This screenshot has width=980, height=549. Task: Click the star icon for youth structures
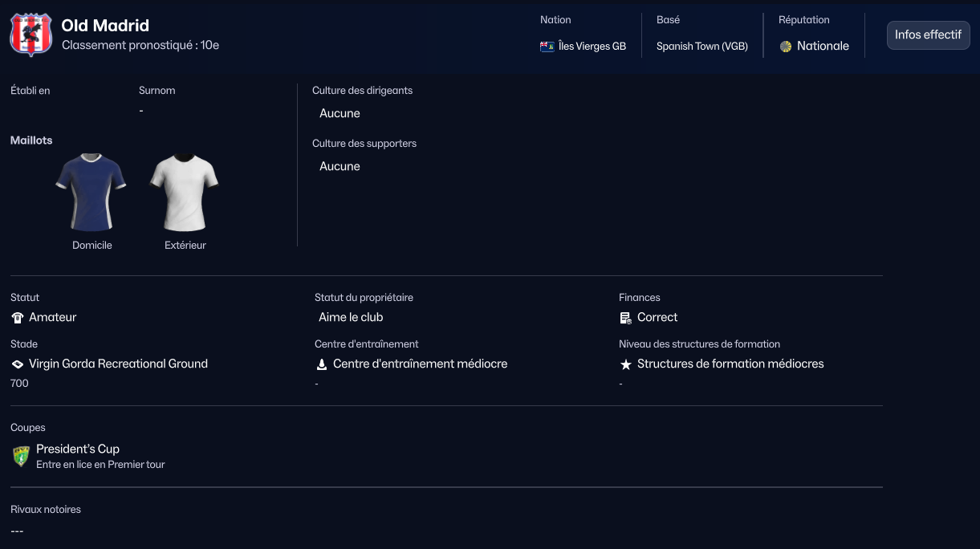point(626,364)
